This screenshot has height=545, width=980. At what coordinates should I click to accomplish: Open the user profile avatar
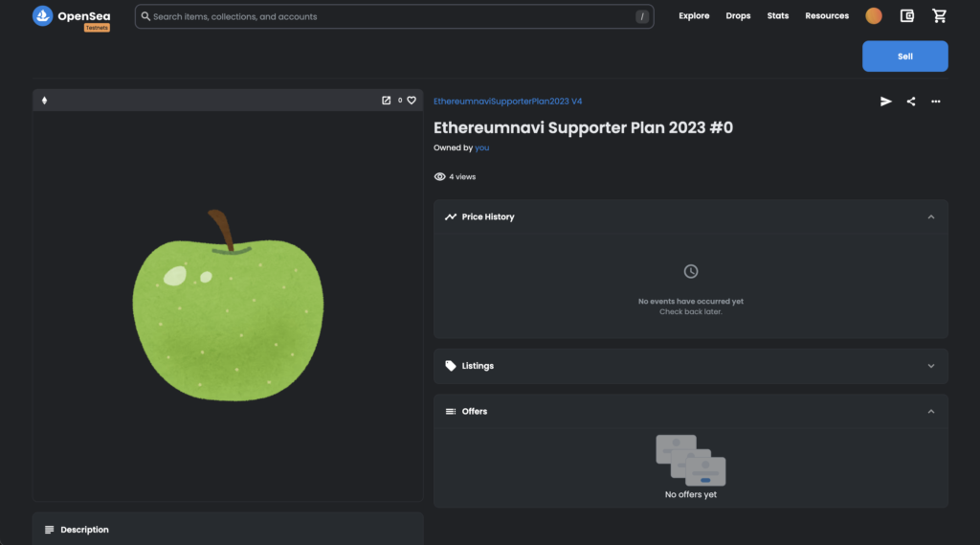point(874,15)
